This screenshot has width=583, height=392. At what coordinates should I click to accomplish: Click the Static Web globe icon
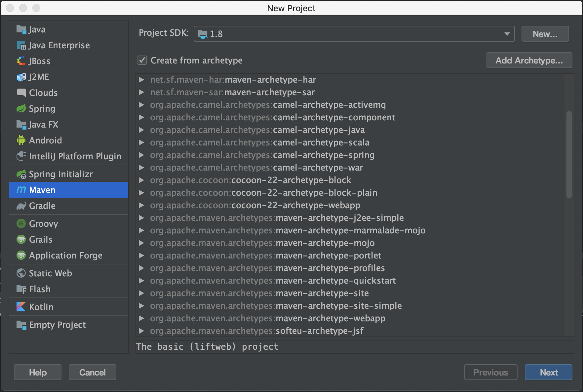tap(21, 273)
